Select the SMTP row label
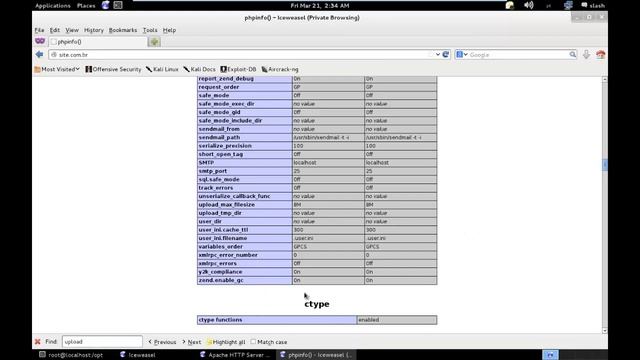 pos(206,163)
